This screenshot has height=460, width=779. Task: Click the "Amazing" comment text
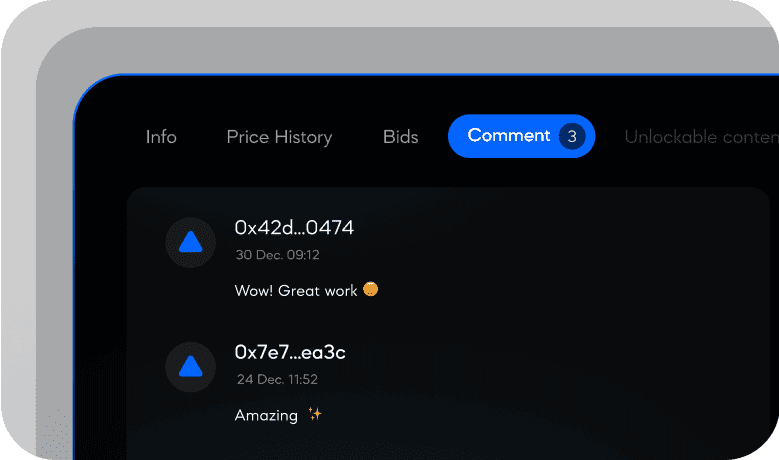pos(266,415)
